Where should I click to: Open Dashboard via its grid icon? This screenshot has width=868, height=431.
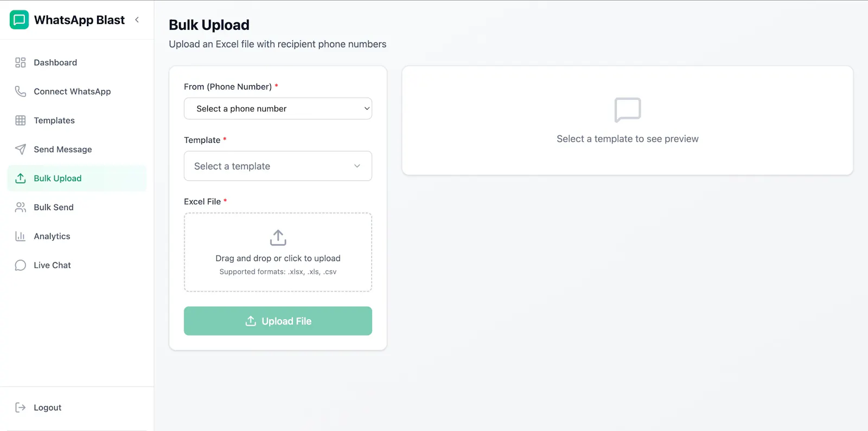click(x=21, y=62)
